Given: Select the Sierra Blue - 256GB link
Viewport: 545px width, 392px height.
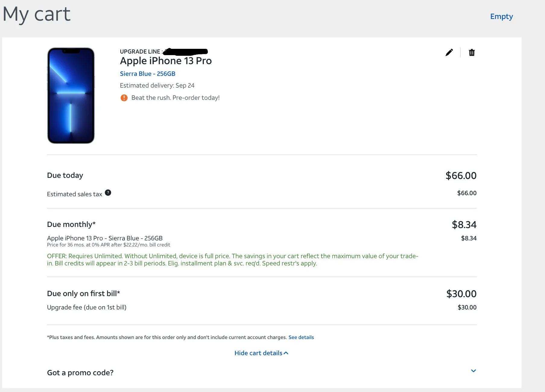Looking at the screenshot, I should coord(147,74).
